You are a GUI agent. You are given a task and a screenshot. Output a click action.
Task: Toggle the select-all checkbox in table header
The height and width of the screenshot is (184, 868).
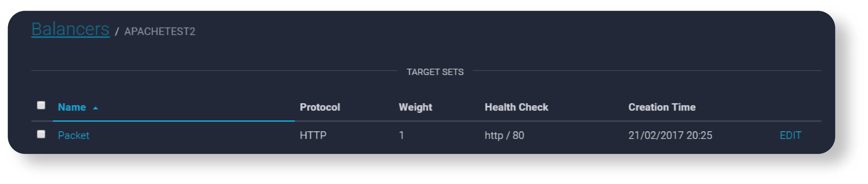[x=41, y=105]
